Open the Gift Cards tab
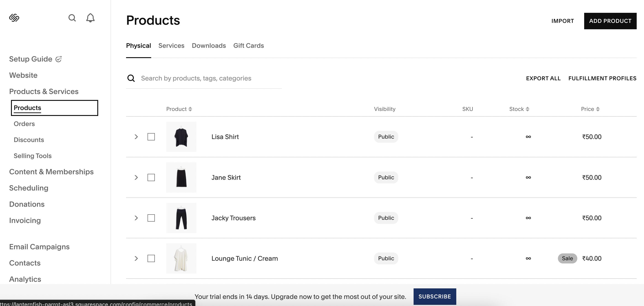644x306 pixels. click(248, 46)
